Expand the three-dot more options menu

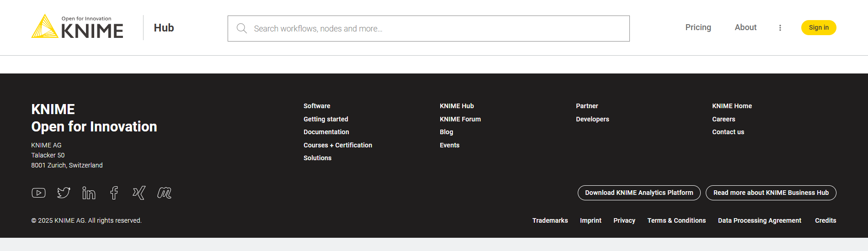[780, 28]
